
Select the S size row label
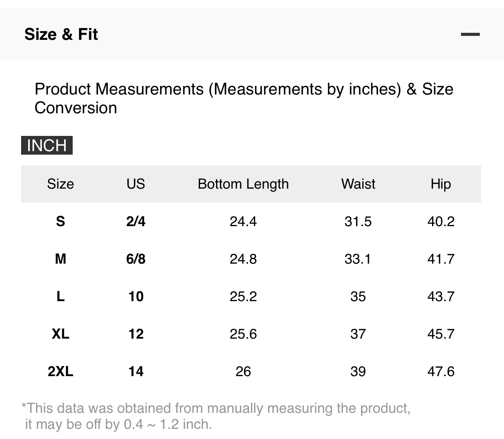pos(61,221)
